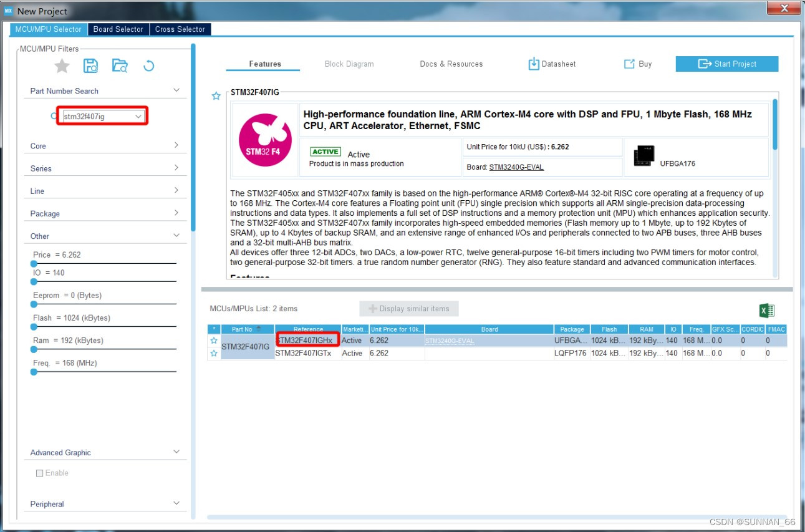Toggle the Advanced Graphic Enable checkbox
Screen dimensions: 805x532
(40, 473)
